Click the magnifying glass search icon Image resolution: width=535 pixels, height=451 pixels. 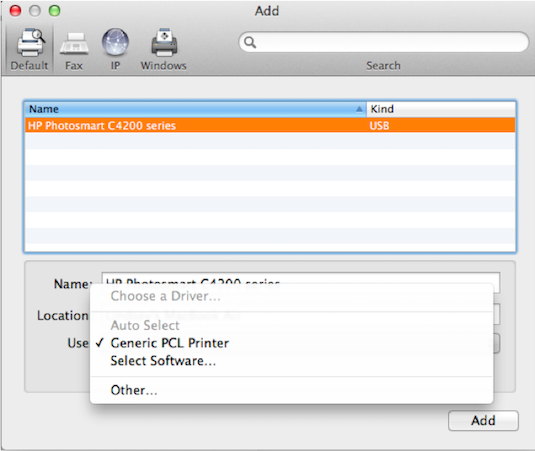click(x=250, y=42)
